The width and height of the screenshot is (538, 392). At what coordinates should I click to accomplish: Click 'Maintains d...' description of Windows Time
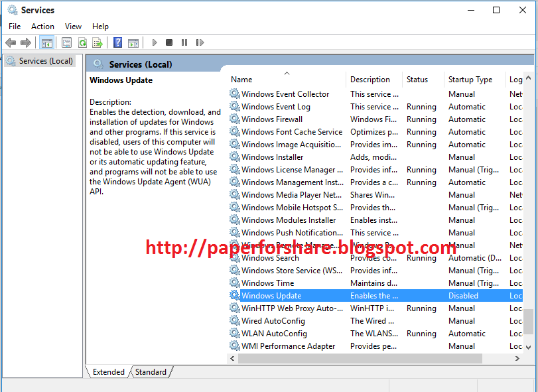373,283
